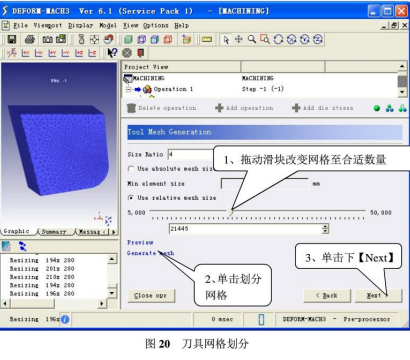Activate the magnifying glass zoom tool
Screen dimensions: 410x360
252,39
